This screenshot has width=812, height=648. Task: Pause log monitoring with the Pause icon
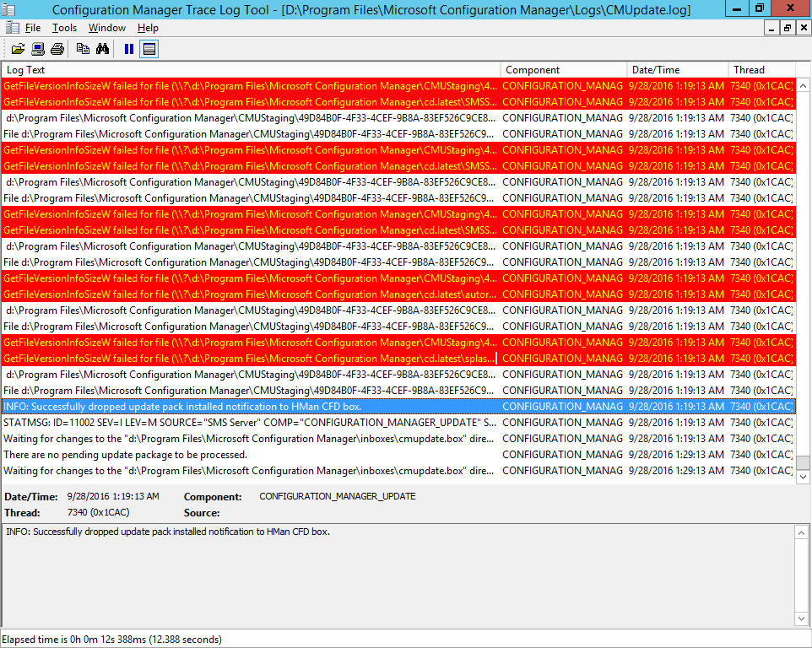(x=129, y=49)
